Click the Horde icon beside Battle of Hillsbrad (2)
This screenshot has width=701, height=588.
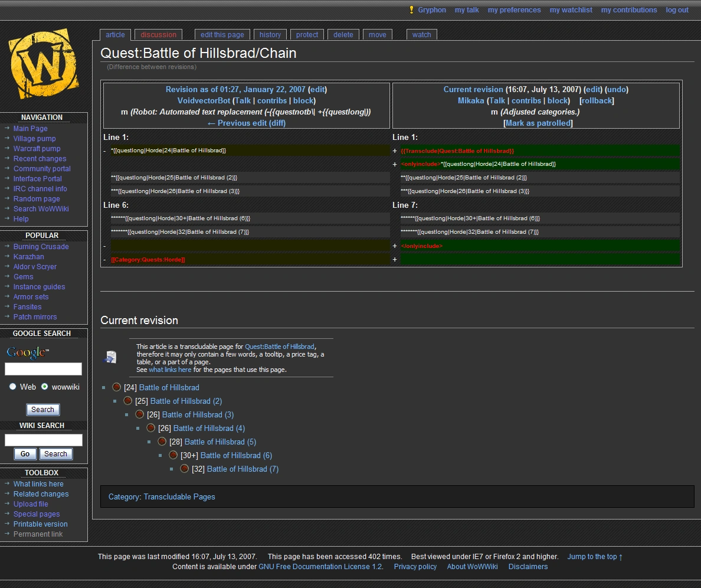tap(128, 401)
